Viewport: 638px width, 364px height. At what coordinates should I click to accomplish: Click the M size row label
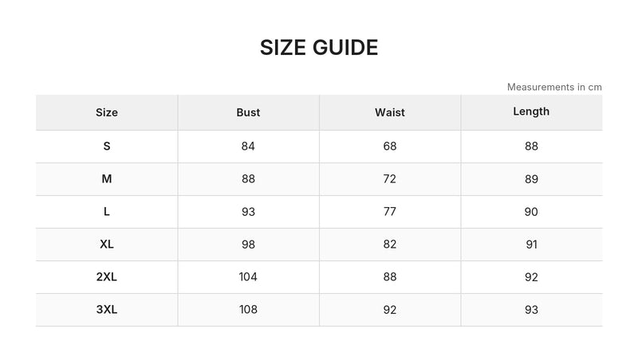107,178
